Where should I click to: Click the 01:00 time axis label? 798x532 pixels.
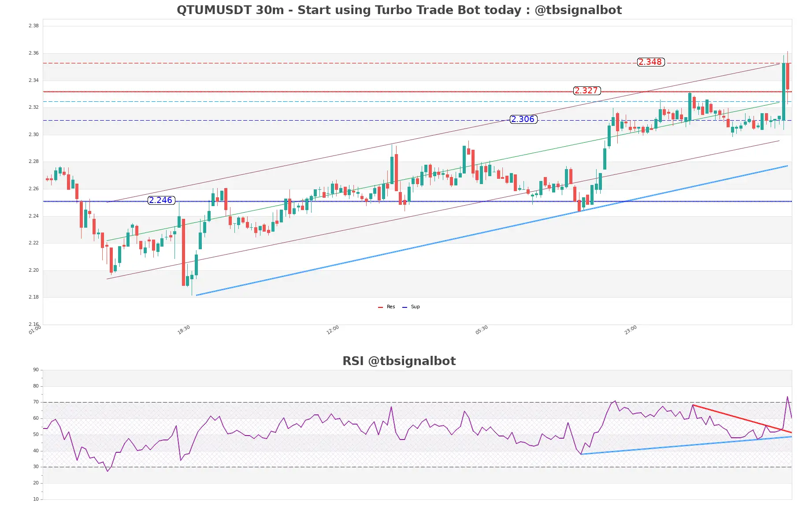(35, 330)
